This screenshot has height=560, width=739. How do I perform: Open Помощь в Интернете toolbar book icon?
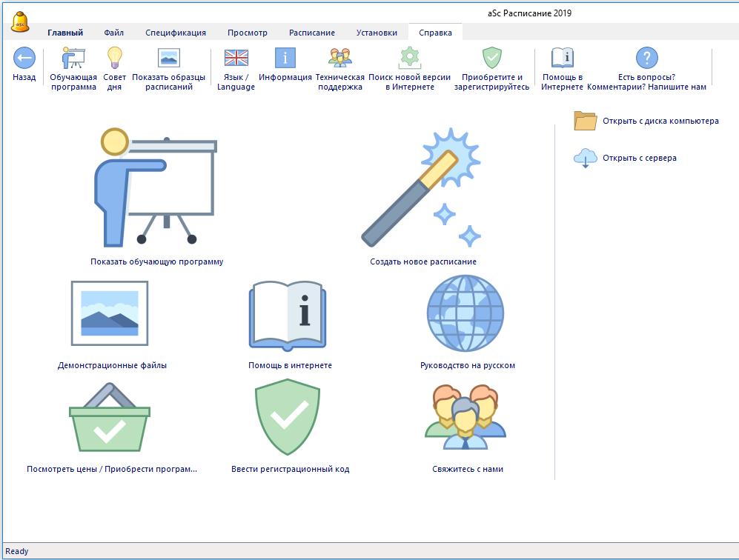click(562, 58)
